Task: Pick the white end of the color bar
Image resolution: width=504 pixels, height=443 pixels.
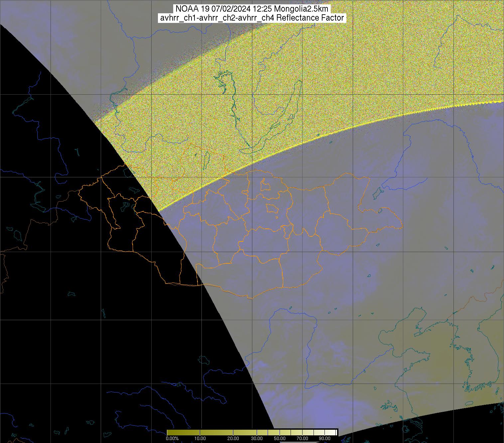Action: (334, 432)
